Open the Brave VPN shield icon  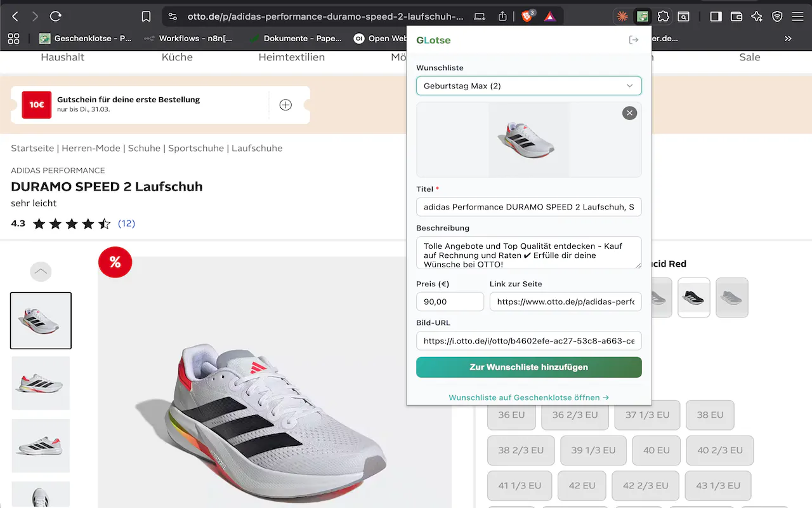(777, 17)
